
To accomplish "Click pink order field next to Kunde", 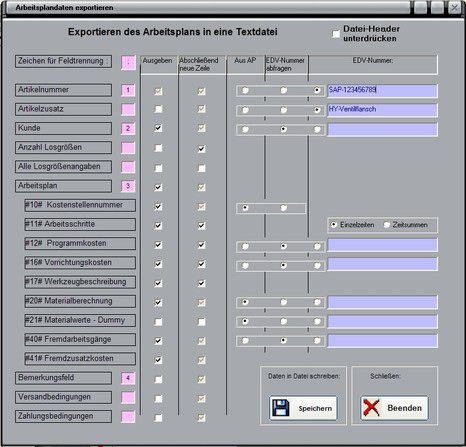I will [x=128, y=128].
